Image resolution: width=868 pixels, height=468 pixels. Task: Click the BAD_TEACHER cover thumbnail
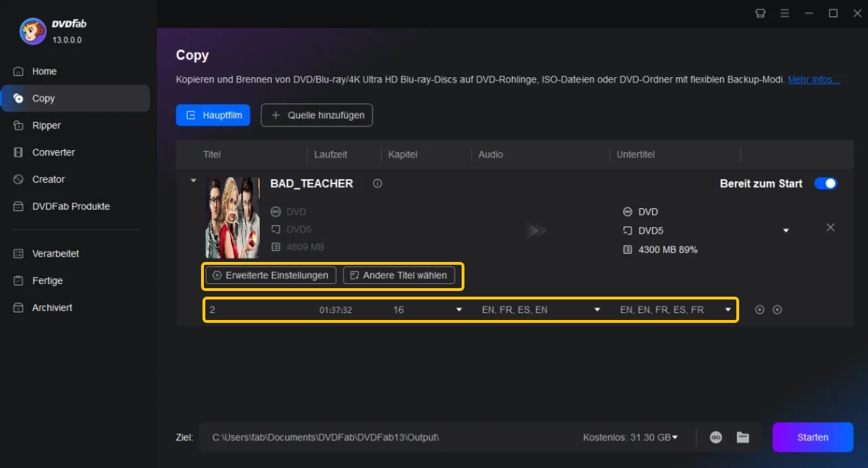[x=233, y=217]
